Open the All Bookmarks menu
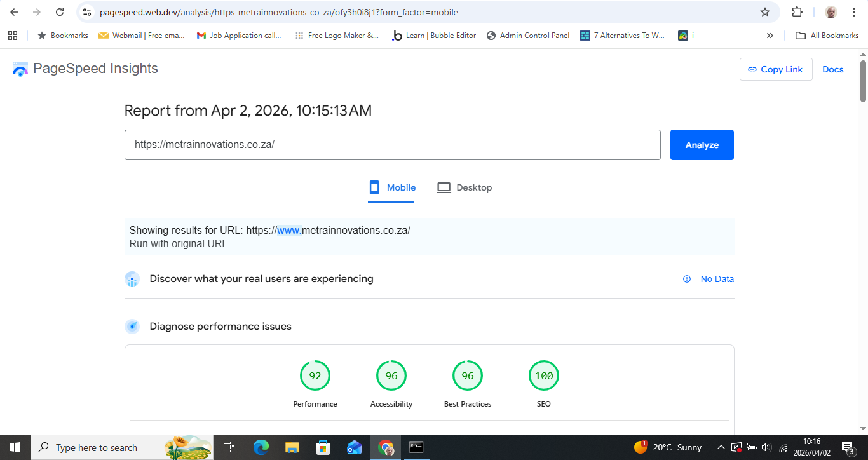 click(x=826, y=36)
